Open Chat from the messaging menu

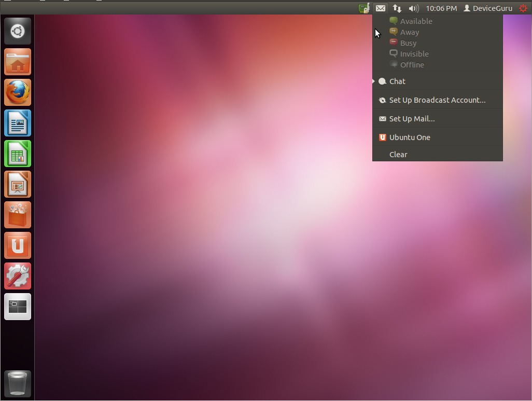[437, 81]
